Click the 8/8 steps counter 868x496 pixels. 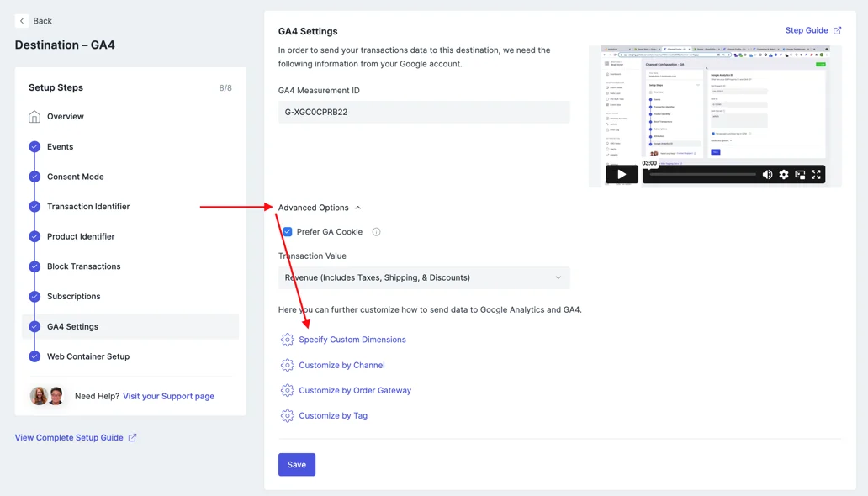(225, 88)
